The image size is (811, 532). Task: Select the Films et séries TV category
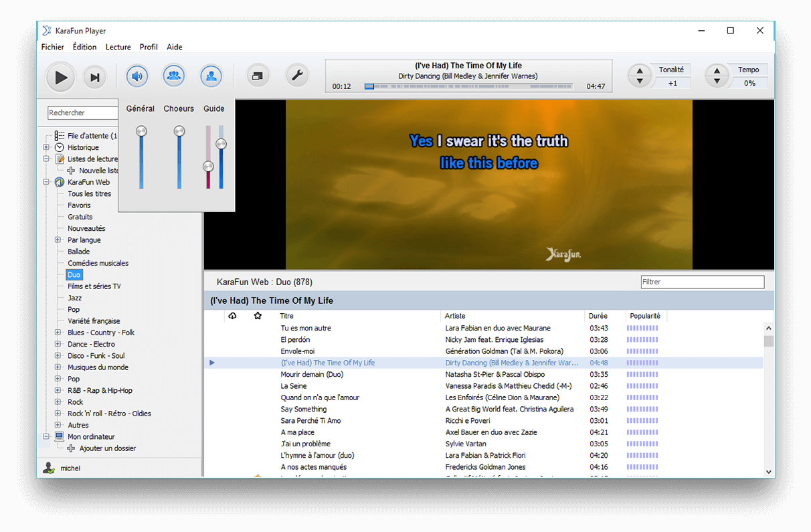pos(94,286)
